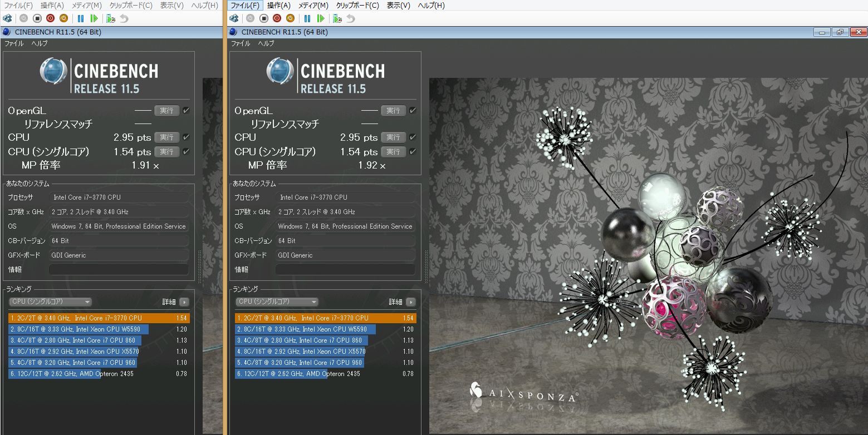Click the 情報 text field in right Cinebench window
The width and height of the screenshot is (868, 435).
click(345, 270)
